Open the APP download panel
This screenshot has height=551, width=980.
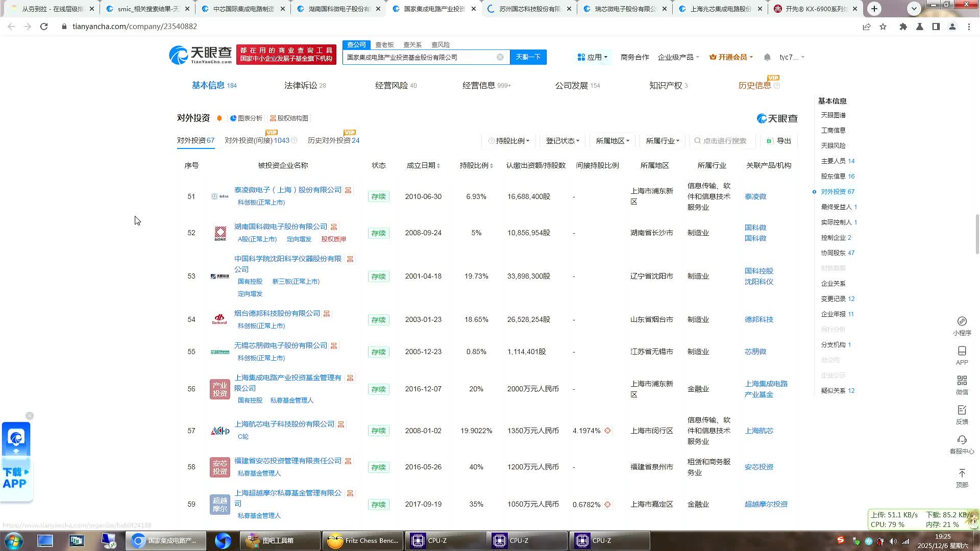pyautogui.click(x=962, y=354)
